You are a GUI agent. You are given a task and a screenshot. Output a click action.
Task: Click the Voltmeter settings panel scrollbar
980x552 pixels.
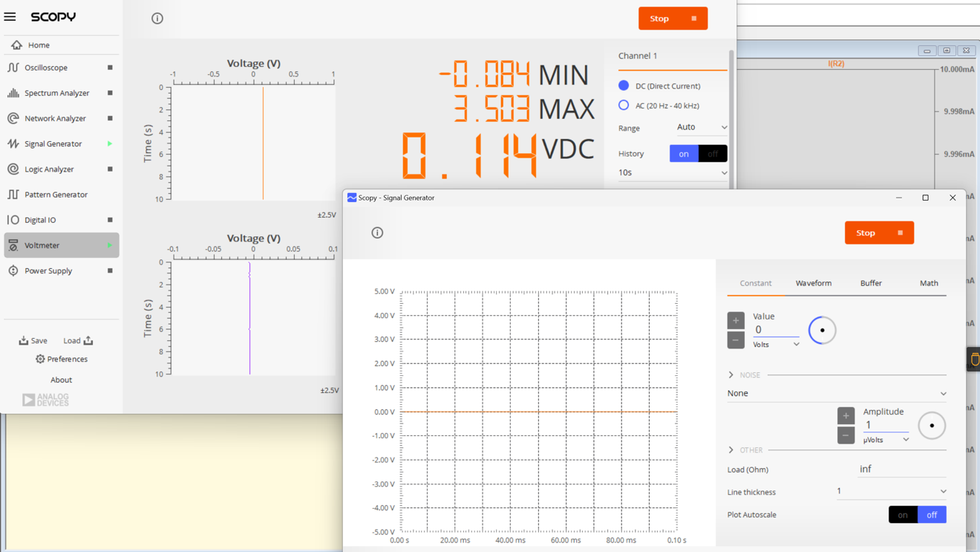point(731,119)
